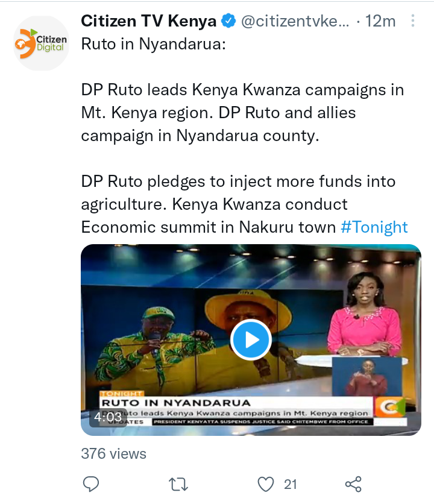The height and width of the screenshot is (504, 434).
Task: Like the tweet with the heart icon
Action: click(x=266, y=484)
